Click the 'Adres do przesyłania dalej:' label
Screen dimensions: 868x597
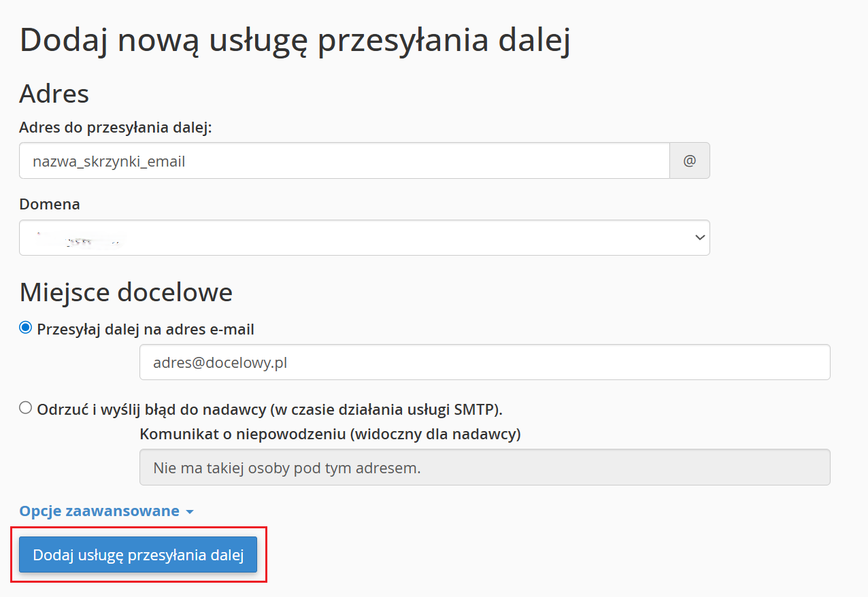(x=116, y=128)
